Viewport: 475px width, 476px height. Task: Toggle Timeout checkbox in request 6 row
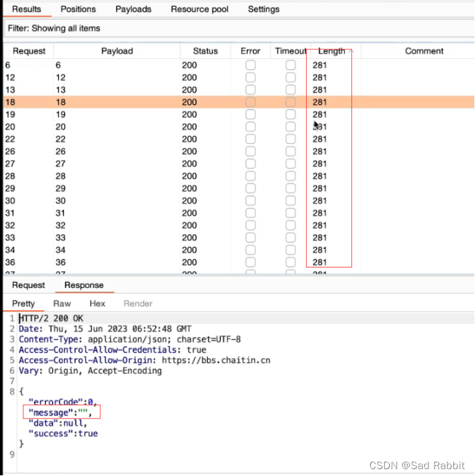point(290,65)
